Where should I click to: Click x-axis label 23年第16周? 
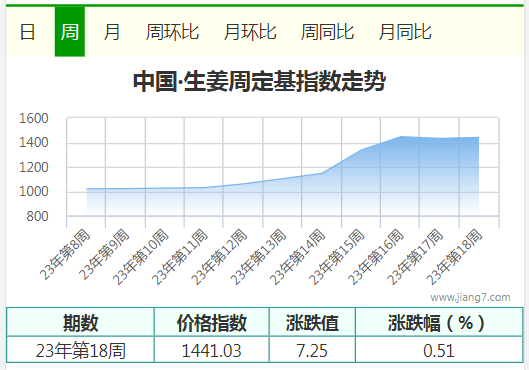point(375,257)
